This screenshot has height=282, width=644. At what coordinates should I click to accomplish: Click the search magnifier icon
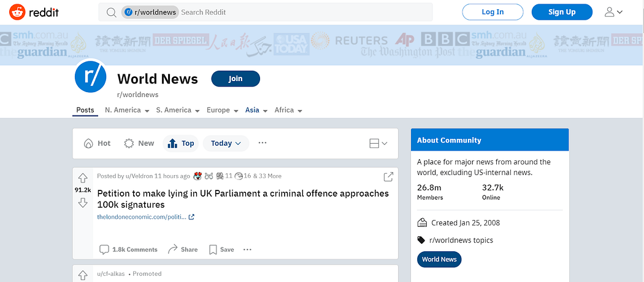click(x=111, y=12)
